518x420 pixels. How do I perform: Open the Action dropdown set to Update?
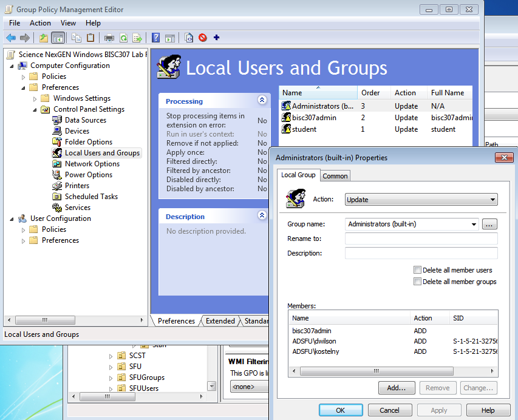click(421, 199)
